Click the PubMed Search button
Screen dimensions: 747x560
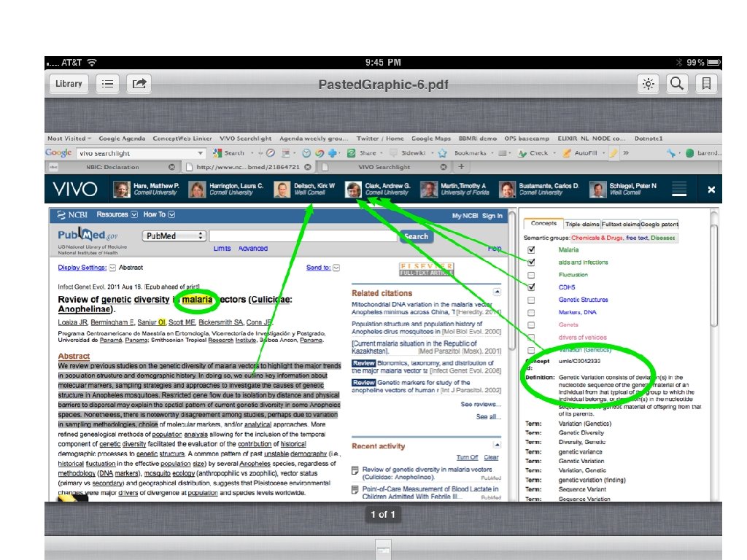click(x=417, y=236)
